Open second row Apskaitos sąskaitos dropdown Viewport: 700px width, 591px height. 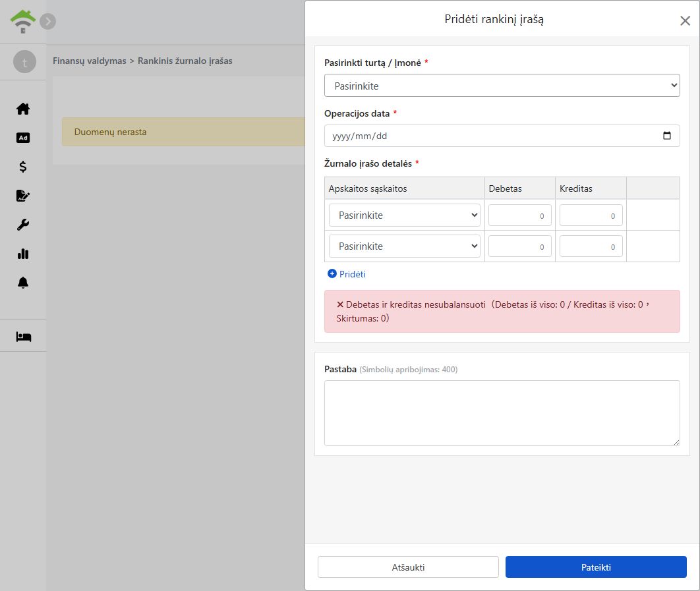coord(405,246)
